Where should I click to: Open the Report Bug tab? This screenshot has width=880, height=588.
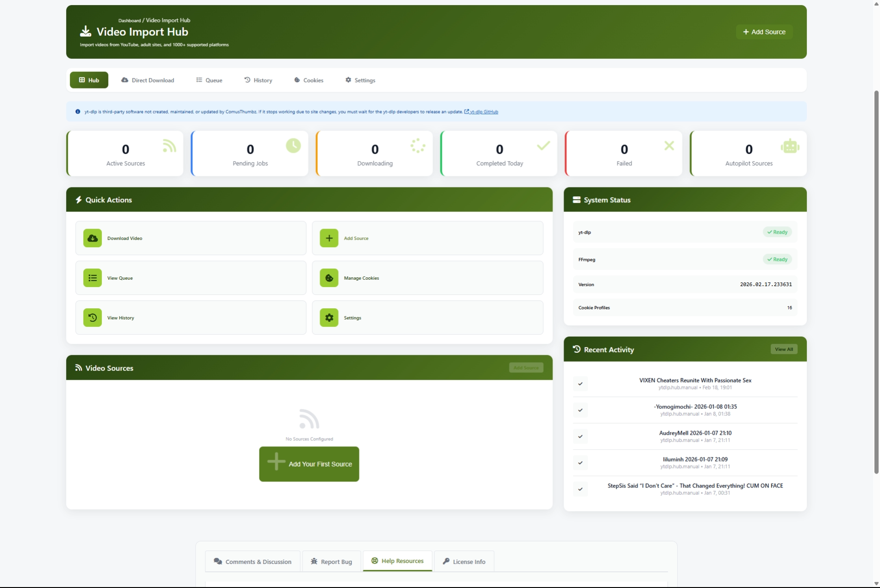pos(331,562)
